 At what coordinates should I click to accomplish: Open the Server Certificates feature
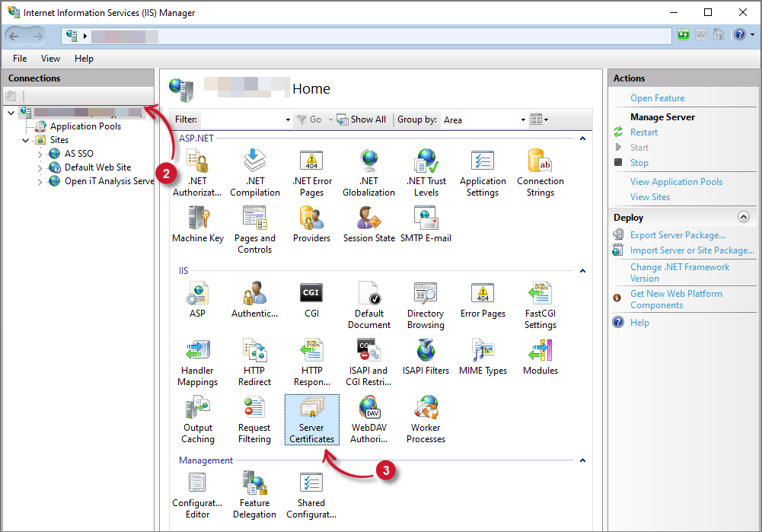pos(311,419)
